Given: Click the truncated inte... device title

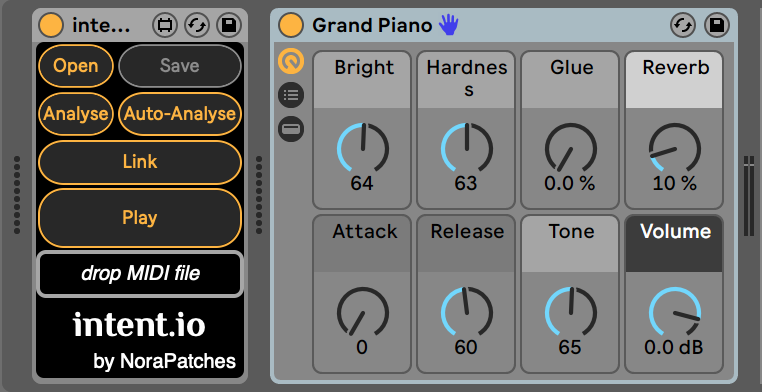Looking at the screenshot, I should (101, 25).
